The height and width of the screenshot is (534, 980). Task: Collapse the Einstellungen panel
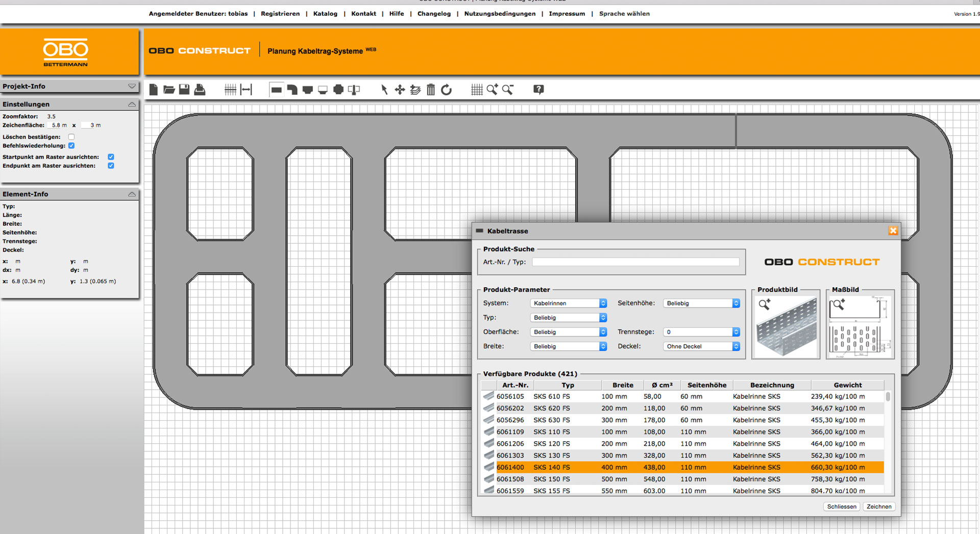132,104
